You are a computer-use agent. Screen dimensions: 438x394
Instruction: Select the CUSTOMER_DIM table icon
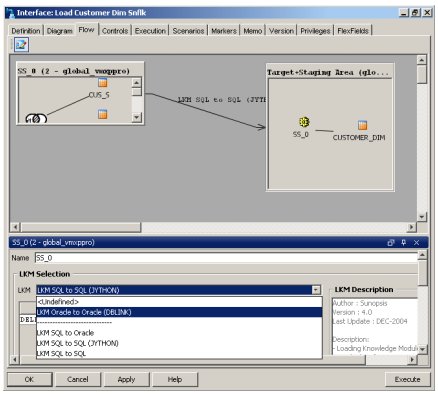pyautogui.click(x=362, y=125)
